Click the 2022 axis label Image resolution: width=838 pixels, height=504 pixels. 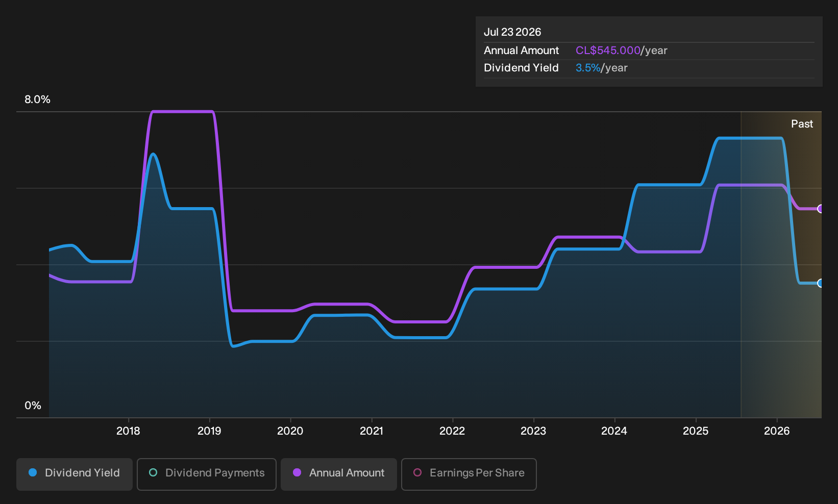[x=452, y=431]
